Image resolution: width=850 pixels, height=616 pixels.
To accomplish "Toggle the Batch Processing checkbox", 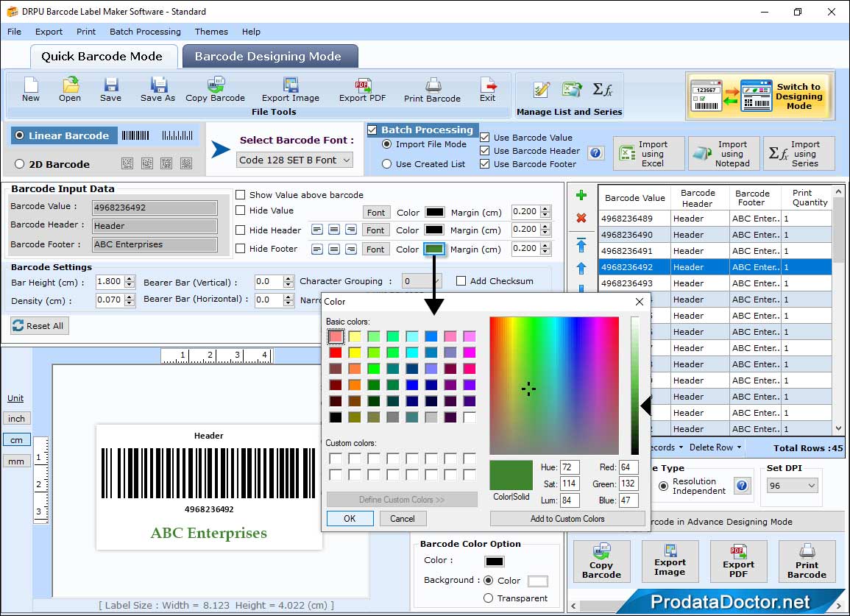I will point(372,130).
